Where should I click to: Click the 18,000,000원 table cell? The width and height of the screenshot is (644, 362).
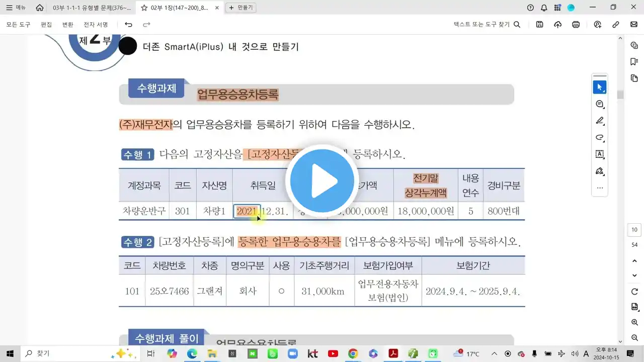coord(426,211)
